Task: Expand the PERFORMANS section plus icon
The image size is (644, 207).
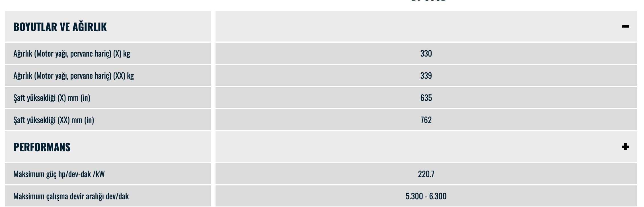Action: pos(625,147)
